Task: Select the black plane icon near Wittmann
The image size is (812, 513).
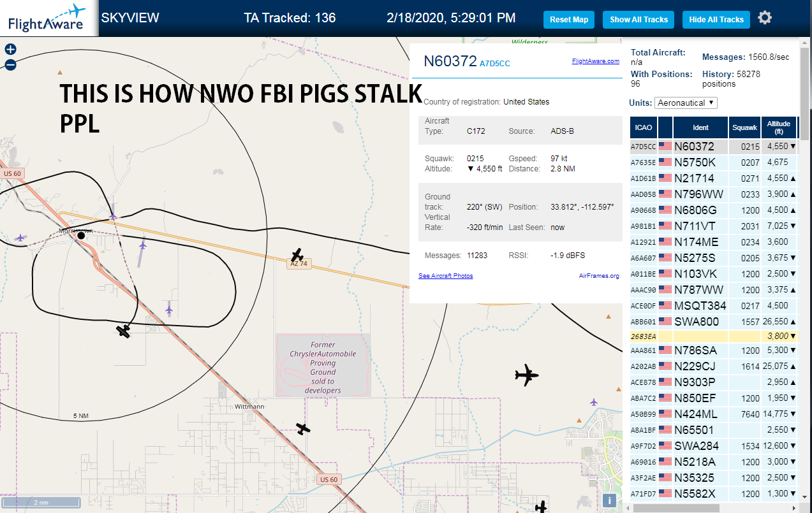Action: pos(303,429)
